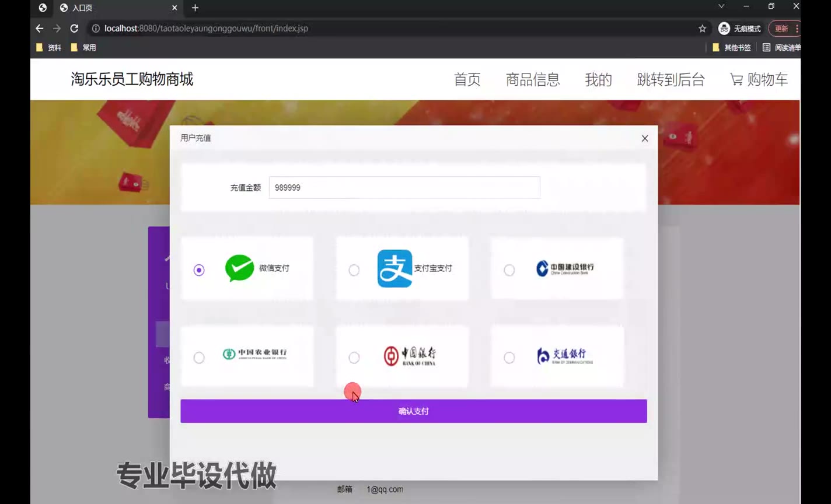Expand the tab search chevron
831x504 pixels.
point(721,6)
